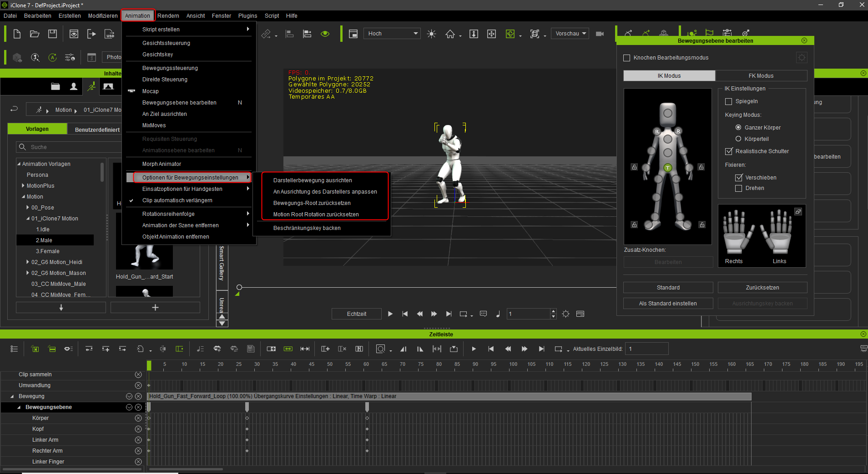Select Körperteil radio button
The height and width of the screenshot is (474, 868).
(x=738, y=139)
